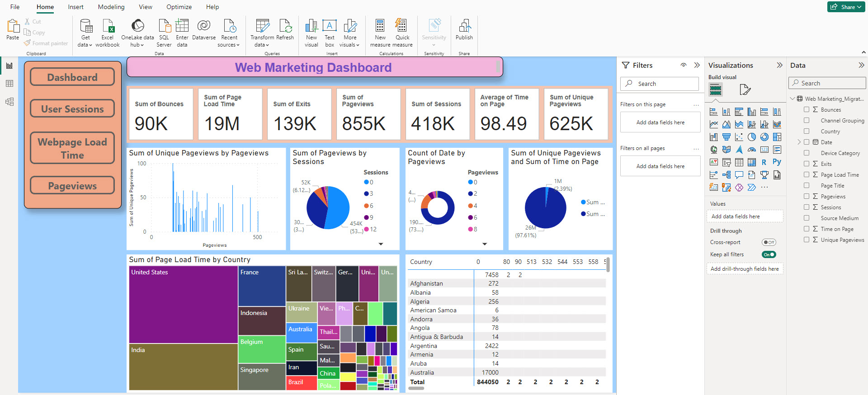Select the R script visual
The image size is (868, 395).
tap(764, 162)
